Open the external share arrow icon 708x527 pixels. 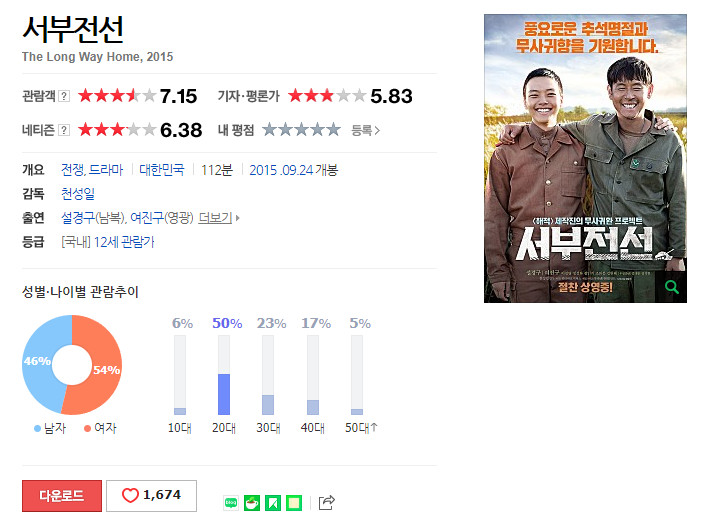[327, 503]
